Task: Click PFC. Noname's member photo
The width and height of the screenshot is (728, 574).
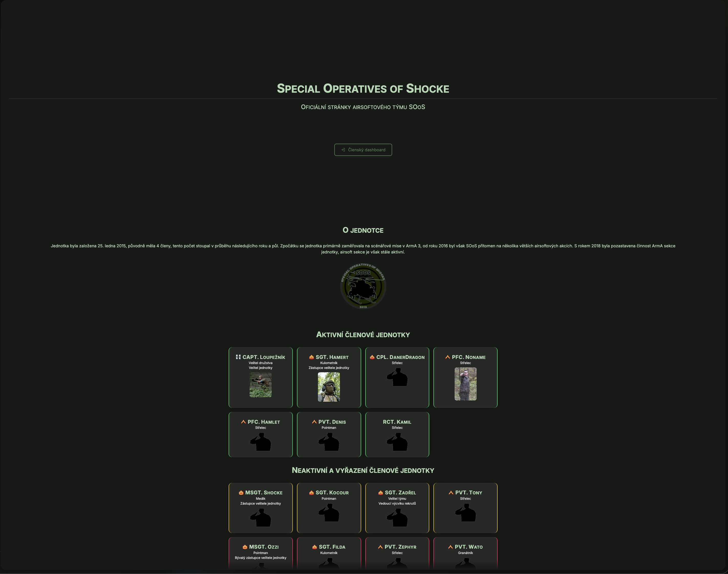Action: coord(465,384)
